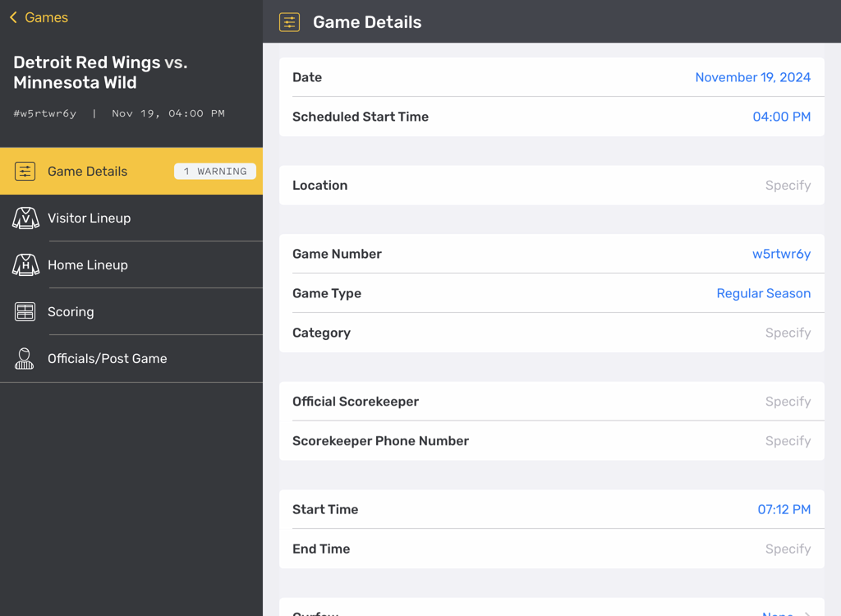Screen dimensions: 841x616
Task: Switch to the Scoring tab
Action: [x=71, y=311]
